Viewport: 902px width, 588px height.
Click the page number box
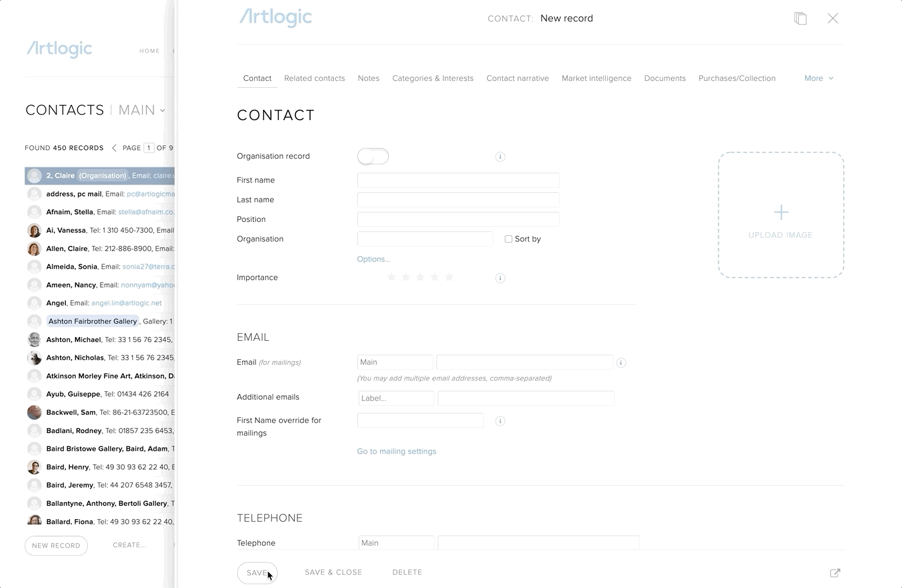149,148
